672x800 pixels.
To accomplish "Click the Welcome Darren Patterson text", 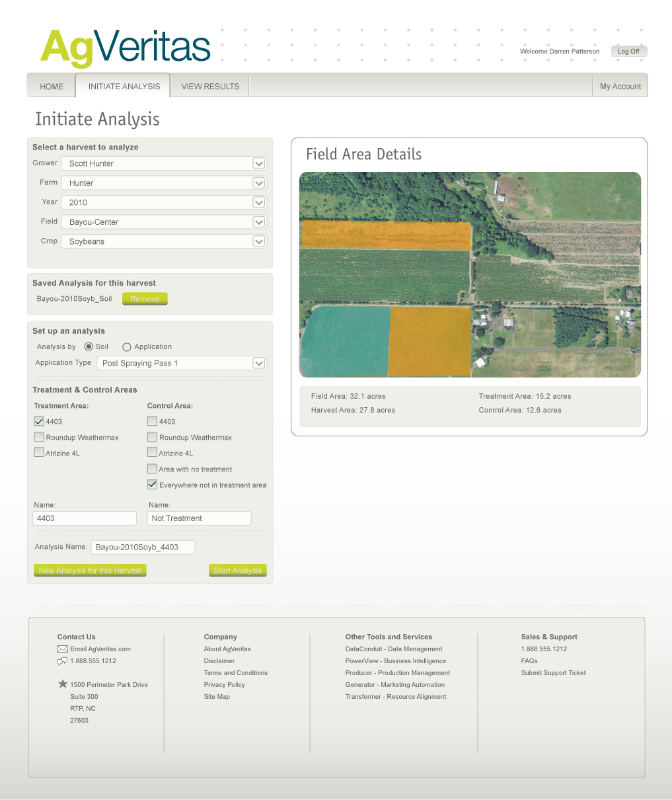I will [x=560, y=51].
